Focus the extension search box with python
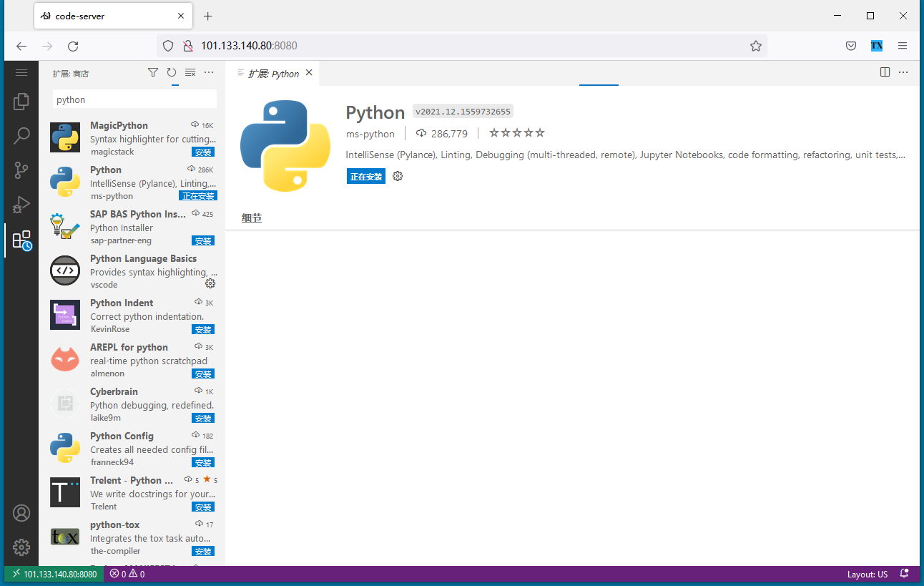Viewport: 924px width, 586px height. click(134, 99)
